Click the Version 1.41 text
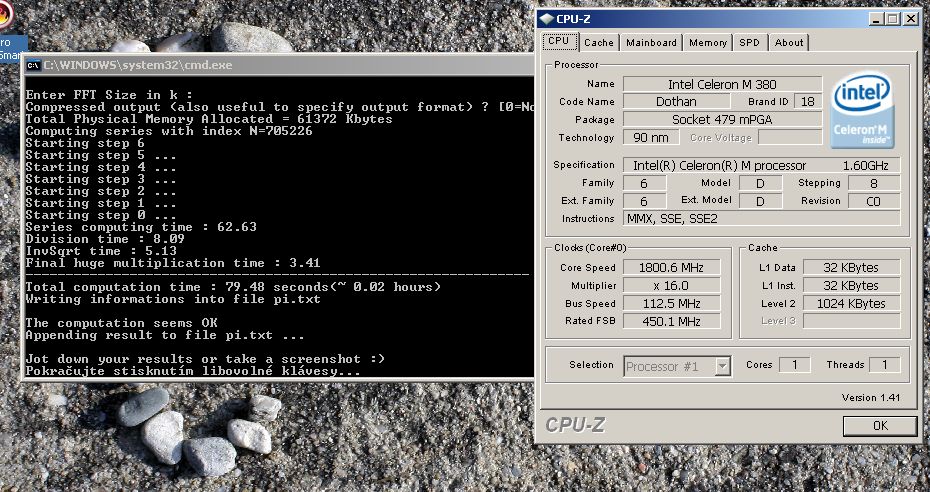The height and width of the screenshot is (492, 930). pyautogui.click(x=871, y=398)
